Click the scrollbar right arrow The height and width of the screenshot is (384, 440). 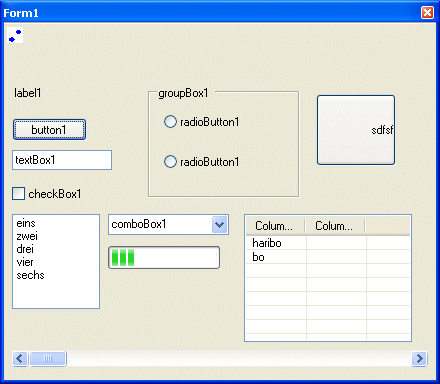tap(419, 359)
